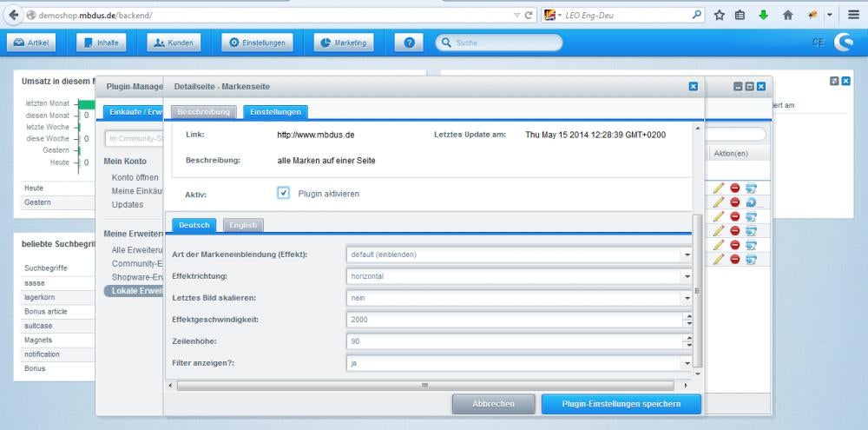Reload the page with browser refresh icon

pyautogui.click(x=529, y=16)
